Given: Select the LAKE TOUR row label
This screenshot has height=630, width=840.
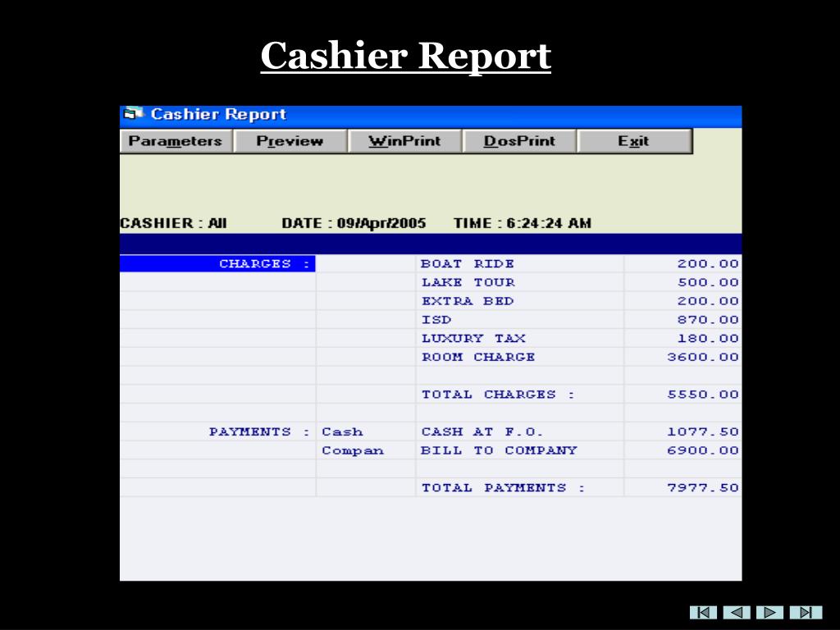Looking at the screenshot, I should (468, 282).
